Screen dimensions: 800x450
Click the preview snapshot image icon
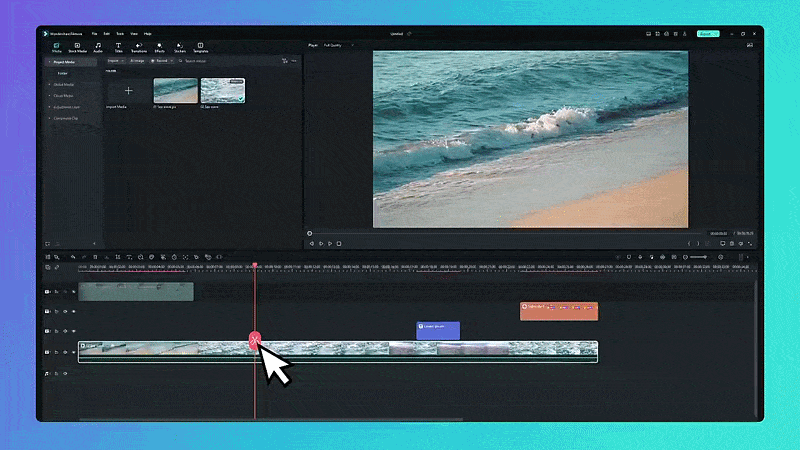click(x=749, y=45)
